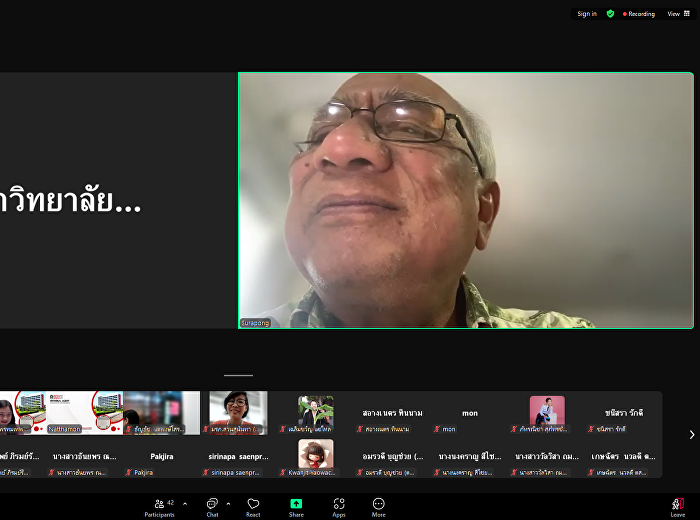The width and height of the screenshot is (700, 520).
Task: Click the Surapong speaker video
Action: click(x=465, y=200)
